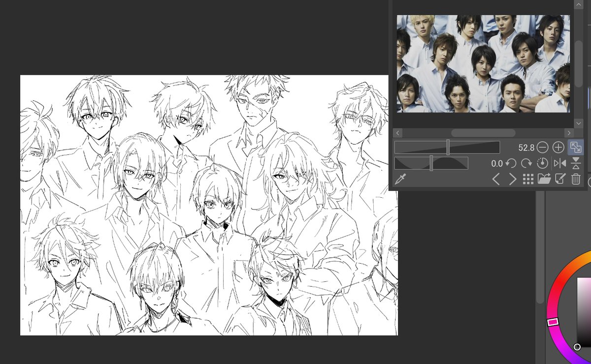
Task: Click Sub View vertical scrollbar up arrow
Action: (x=578, y=4)
